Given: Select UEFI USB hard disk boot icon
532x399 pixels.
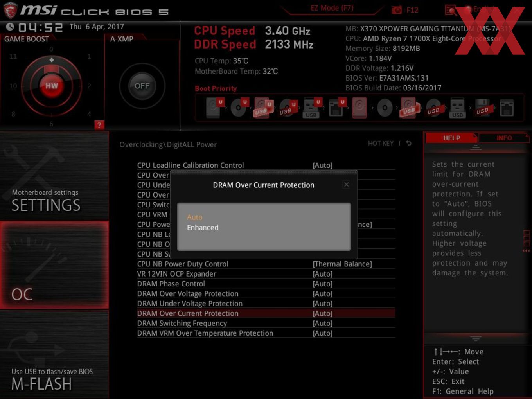Looking at the screenshot, I should point(263,108).
